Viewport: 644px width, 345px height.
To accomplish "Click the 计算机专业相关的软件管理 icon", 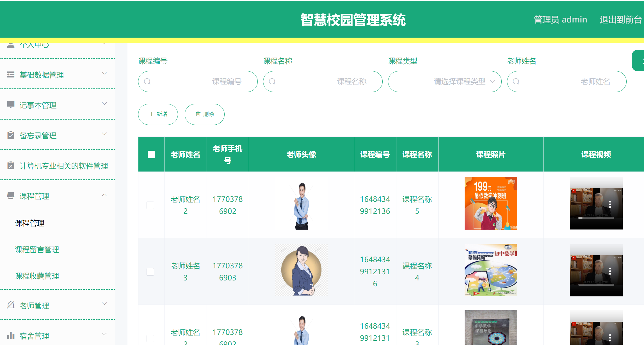I will [11, 165].
